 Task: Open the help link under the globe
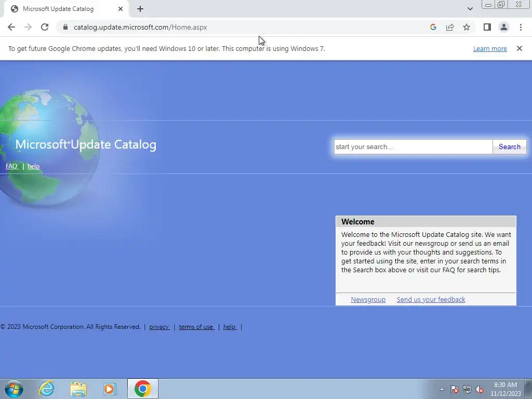coord(33,166)
